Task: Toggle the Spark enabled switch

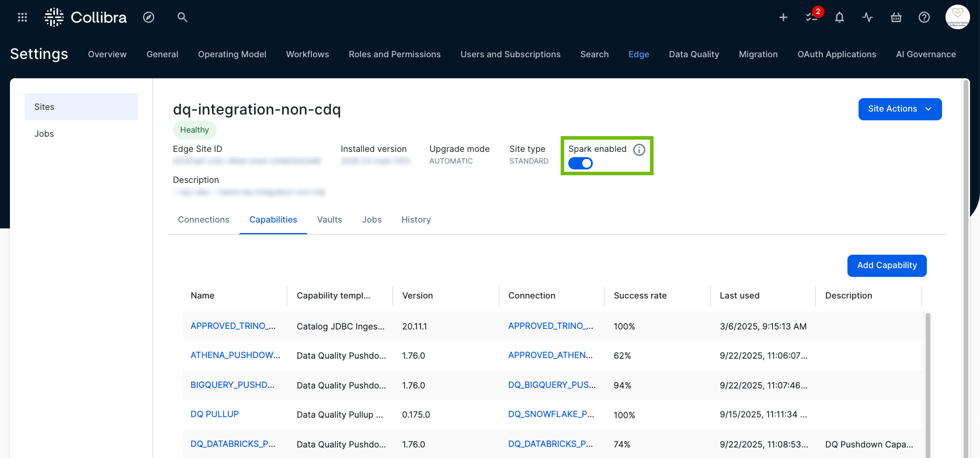Action: click(581, 164)
